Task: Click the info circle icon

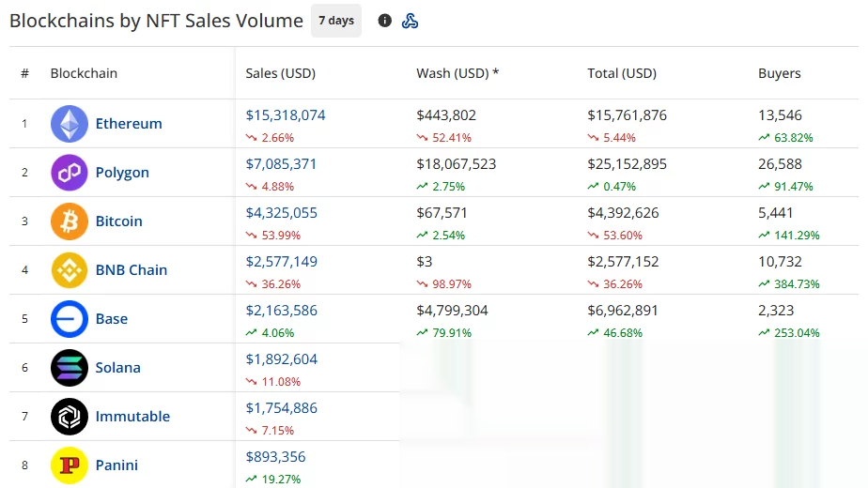Action: (385, 21)
